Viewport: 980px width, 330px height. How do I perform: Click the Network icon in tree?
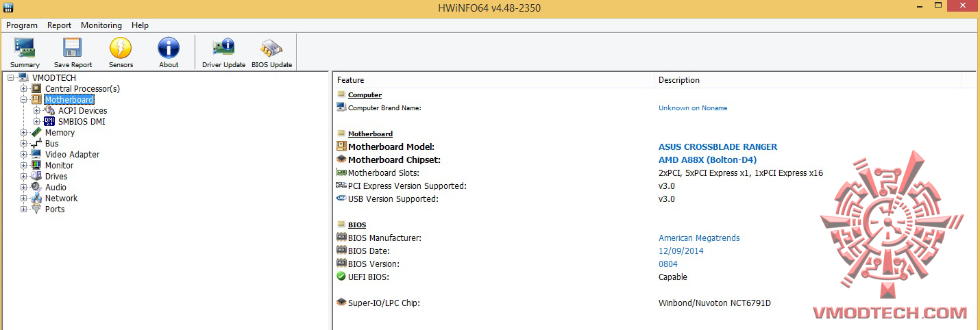[x=36, y=198]
